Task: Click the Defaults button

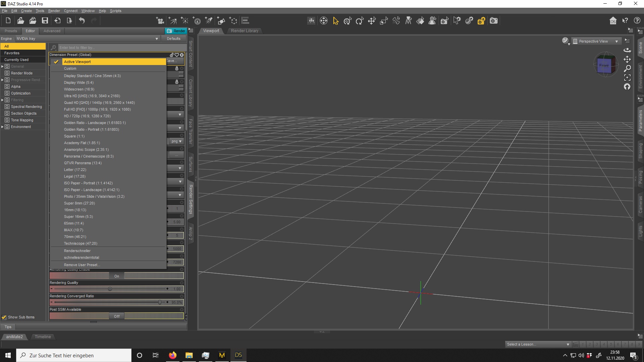Action: click(173, 39)
